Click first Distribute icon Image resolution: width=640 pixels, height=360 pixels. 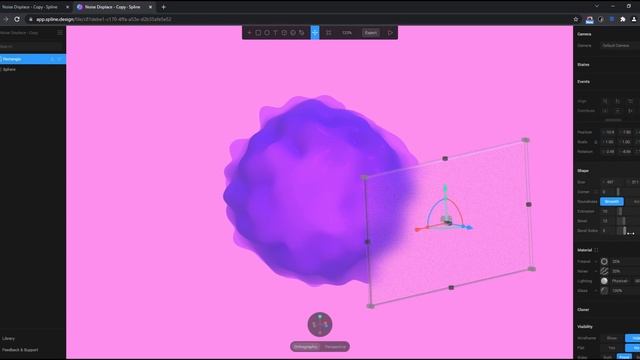tap(605, 111)
